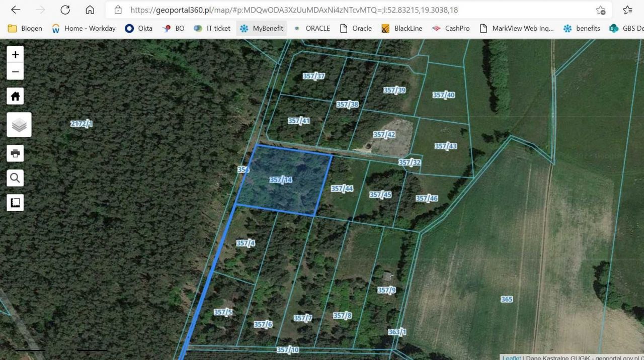The height and width of the screenshot is (360, 644).
Task: Select parcel 357/9
Action: [x=386, y=290]
